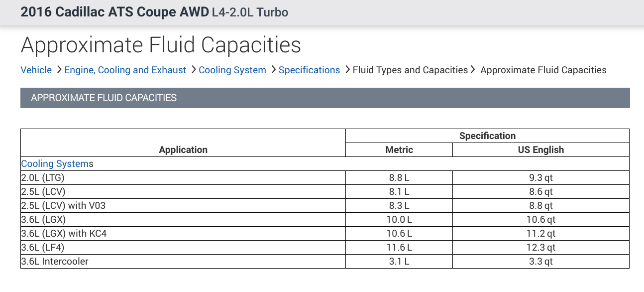644x292 pixels.
Task: Select the APPROXIMATE FLUID CAPACITIES section header
Action: 104,98
